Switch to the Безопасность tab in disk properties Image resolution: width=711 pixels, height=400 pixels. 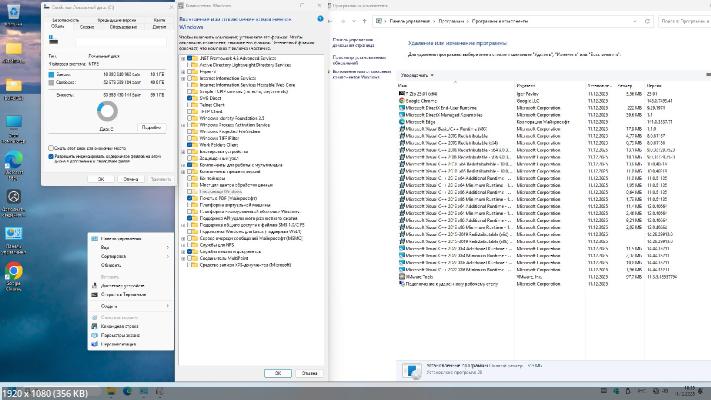tap(65, 19)
